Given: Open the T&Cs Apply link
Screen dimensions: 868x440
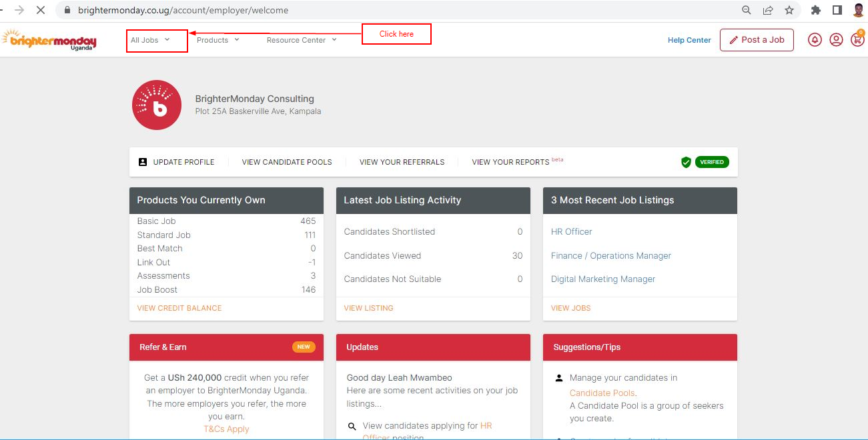Looking at the screenshot, I should pos(226,429).
